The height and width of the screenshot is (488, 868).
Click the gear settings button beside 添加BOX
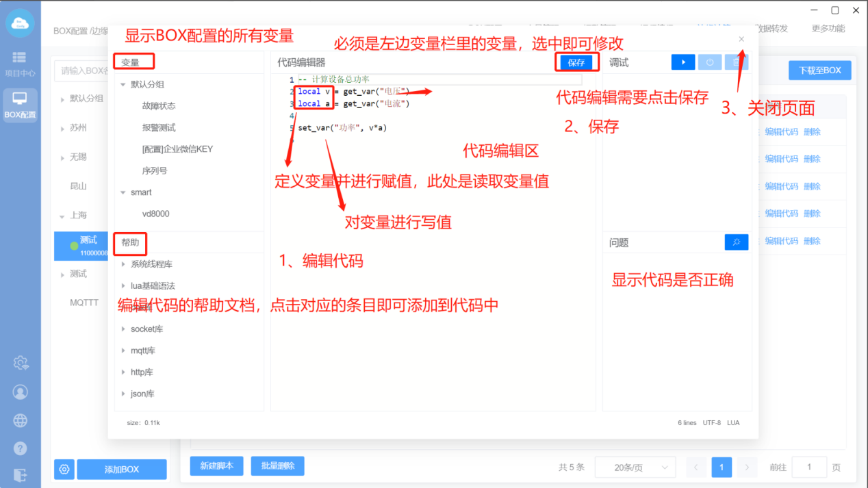pyautogui.click(x=64, y=470)
